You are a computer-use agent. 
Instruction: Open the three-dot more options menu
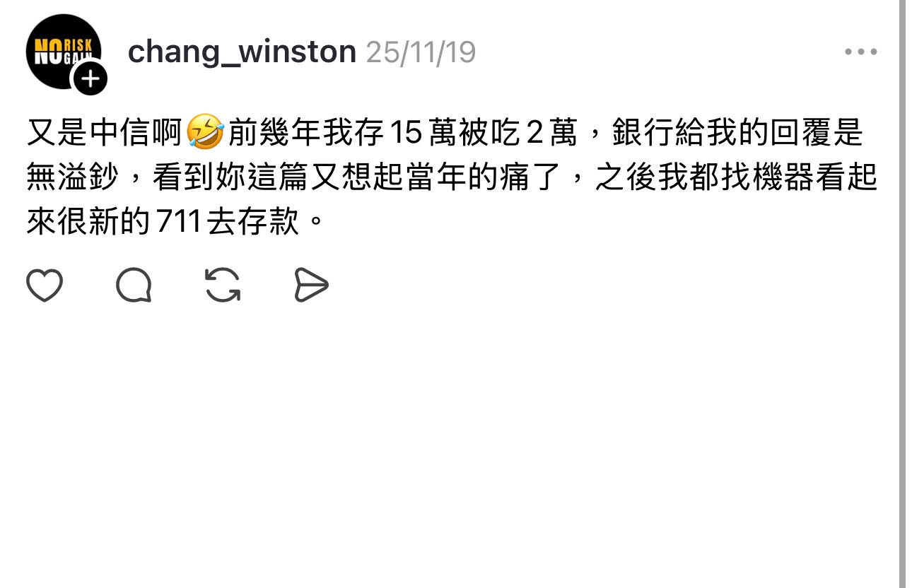coord(861,52)
